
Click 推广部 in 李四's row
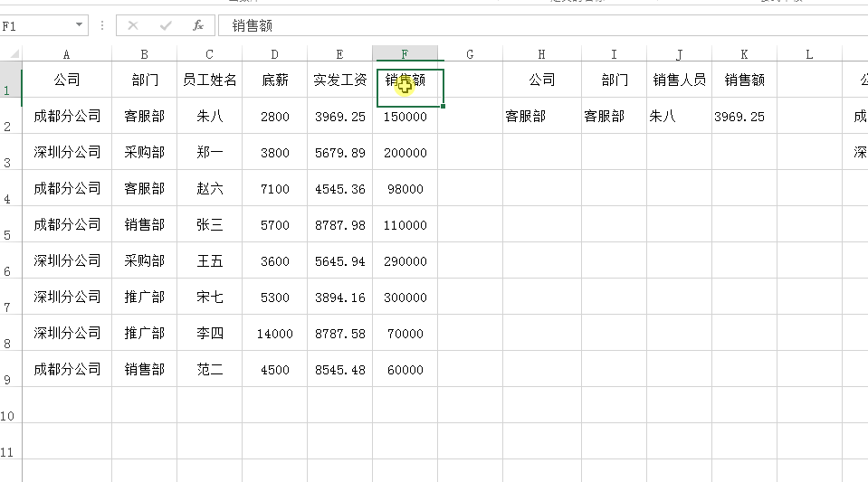click(x=145, y=333)
